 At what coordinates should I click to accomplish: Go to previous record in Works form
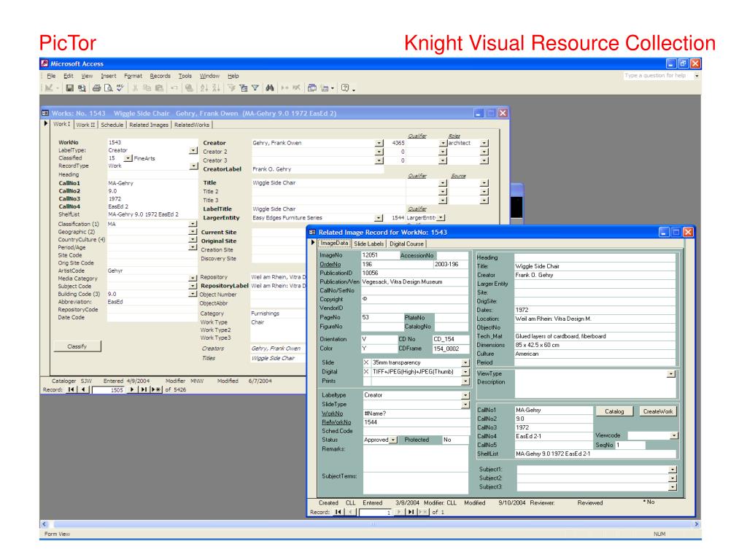pyautogui.click(x=83, y=389)
